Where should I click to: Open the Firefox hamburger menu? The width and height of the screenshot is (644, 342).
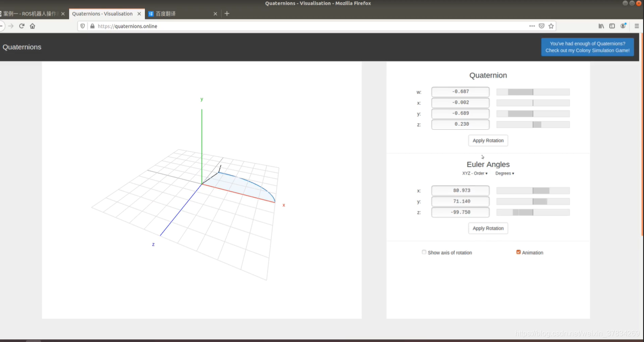point(637,26)
